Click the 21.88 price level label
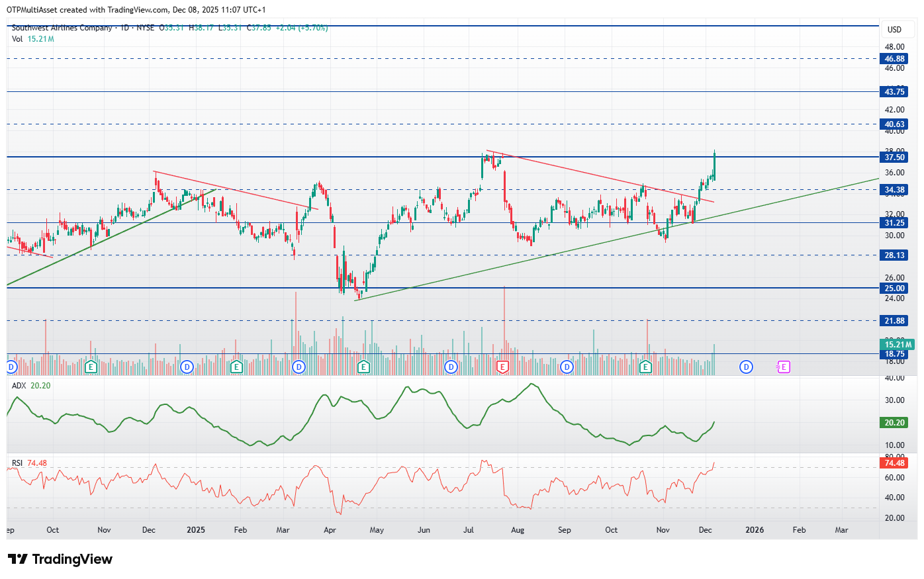This screenshot has height=579, width=924. (894, 321)
